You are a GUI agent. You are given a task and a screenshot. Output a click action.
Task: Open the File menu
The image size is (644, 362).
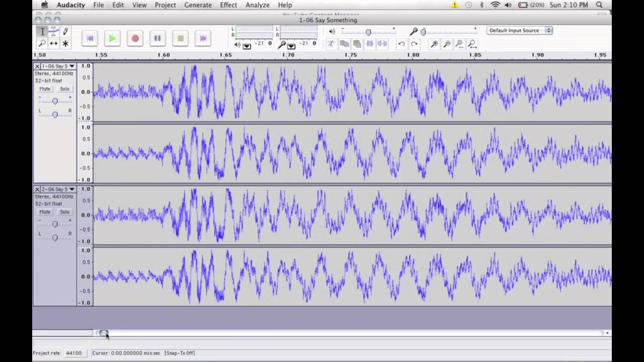pos(99,5)
